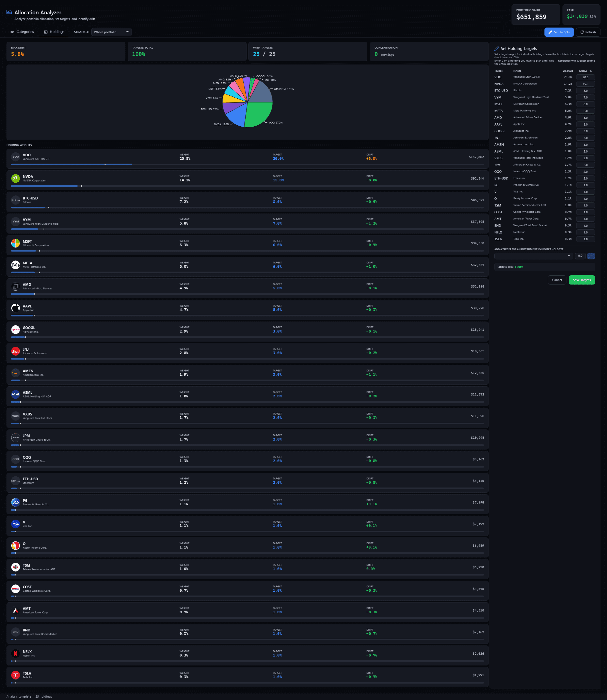Select the Holdings tab

[x=54, y=32]
